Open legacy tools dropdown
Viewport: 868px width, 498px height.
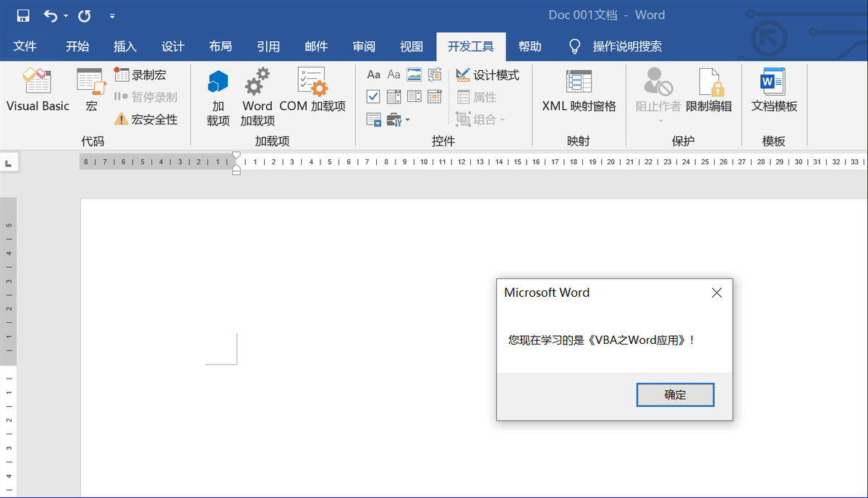(399, 119)
